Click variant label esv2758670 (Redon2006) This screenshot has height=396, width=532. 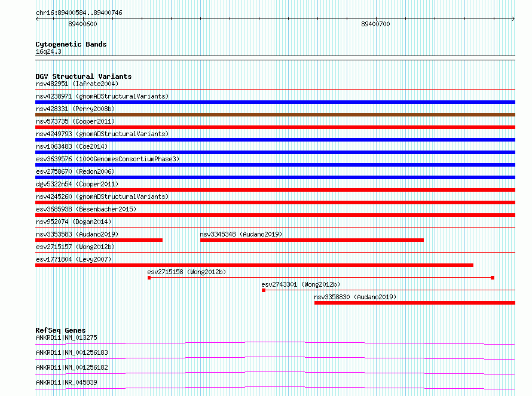click(x=75, y=171)
